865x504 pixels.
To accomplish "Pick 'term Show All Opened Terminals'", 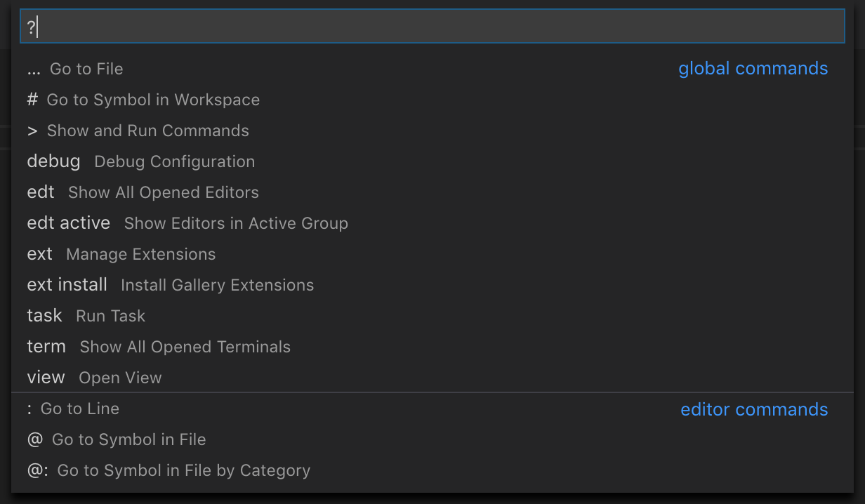I will [x=432, y=347].
